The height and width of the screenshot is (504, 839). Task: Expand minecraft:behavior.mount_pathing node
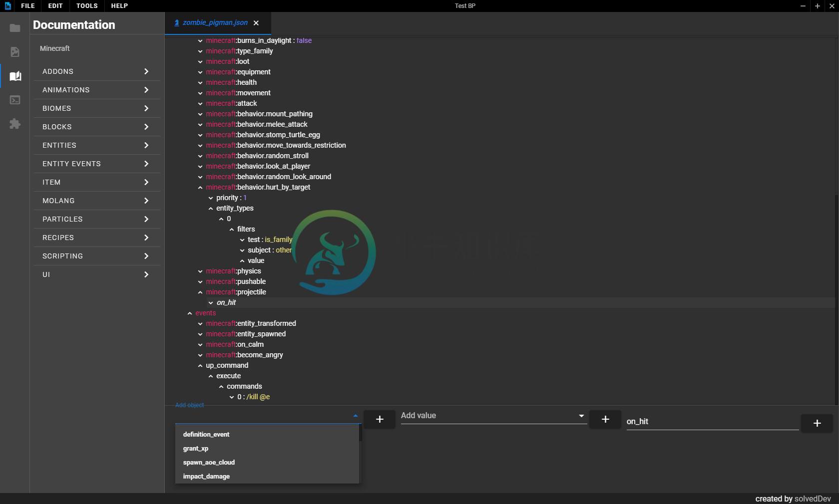coord(200,114)
